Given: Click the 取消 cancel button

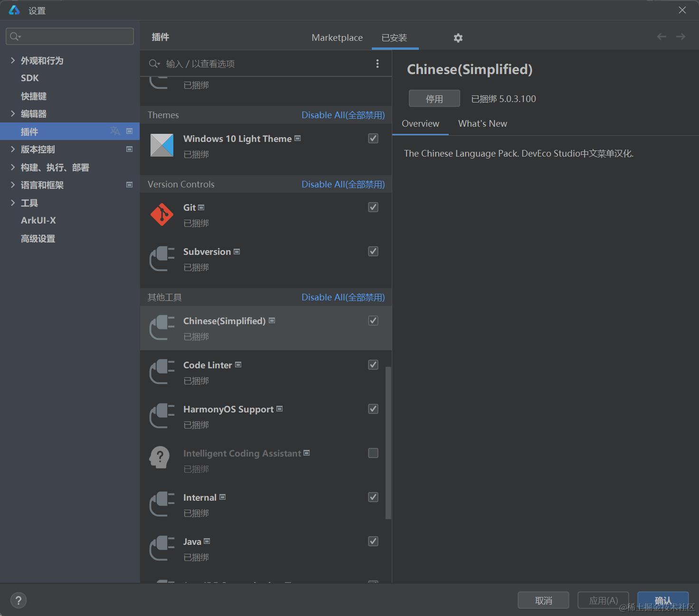Looking at the screenshot, I should (x=543, y=600).
